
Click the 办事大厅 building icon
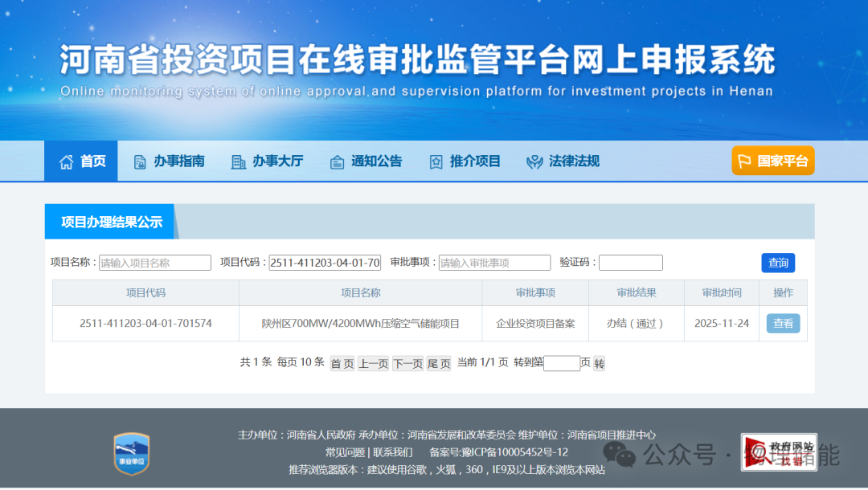click(239, 161)
